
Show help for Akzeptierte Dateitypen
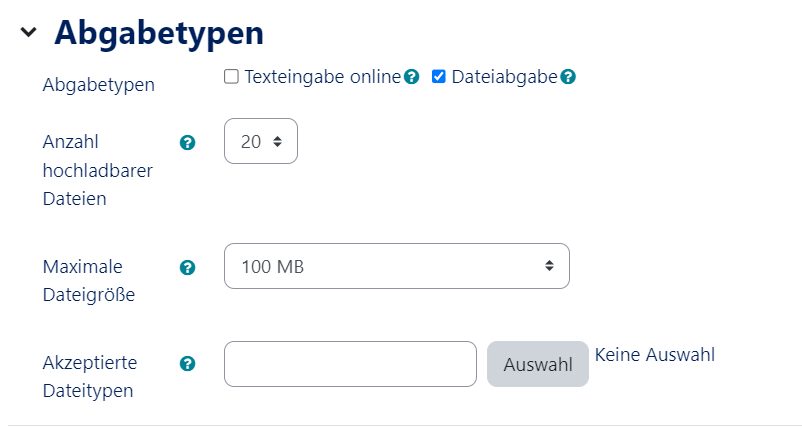point(186,364)
